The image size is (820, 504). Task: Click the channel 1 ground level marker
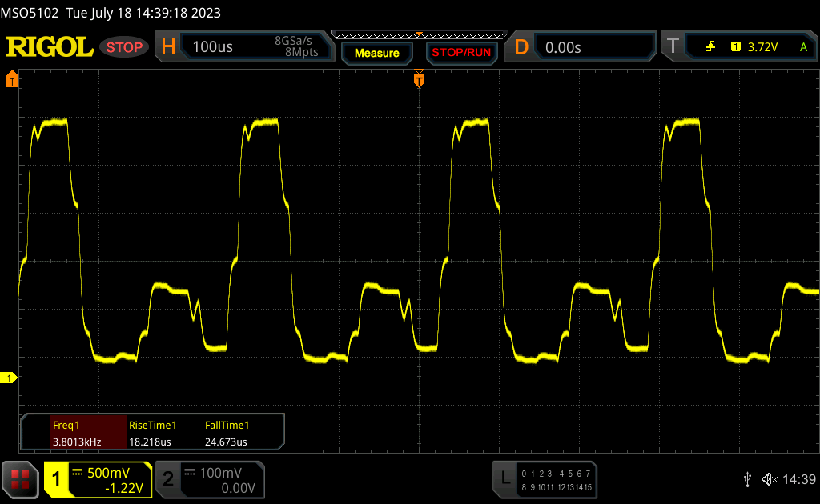tap(8, 378)
